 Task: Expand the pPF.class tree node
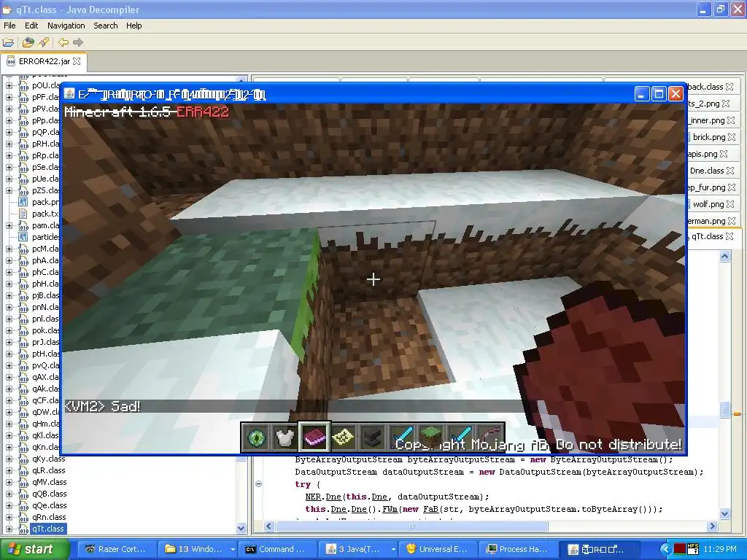click(9, 97)
